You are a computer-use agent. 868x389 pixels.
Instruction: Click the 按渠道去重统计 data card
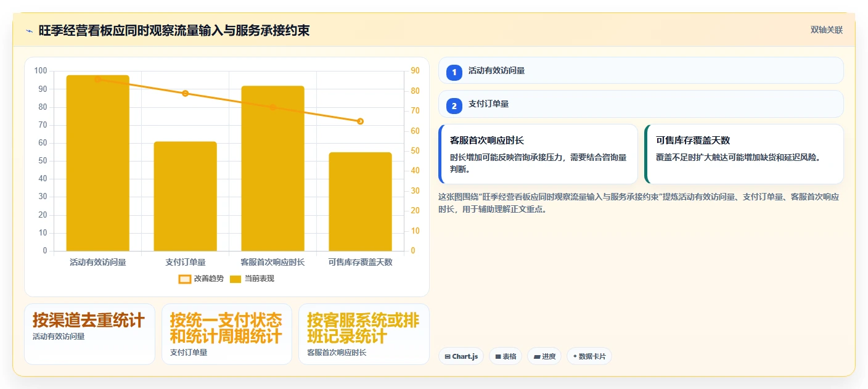[x=89, y=334]
